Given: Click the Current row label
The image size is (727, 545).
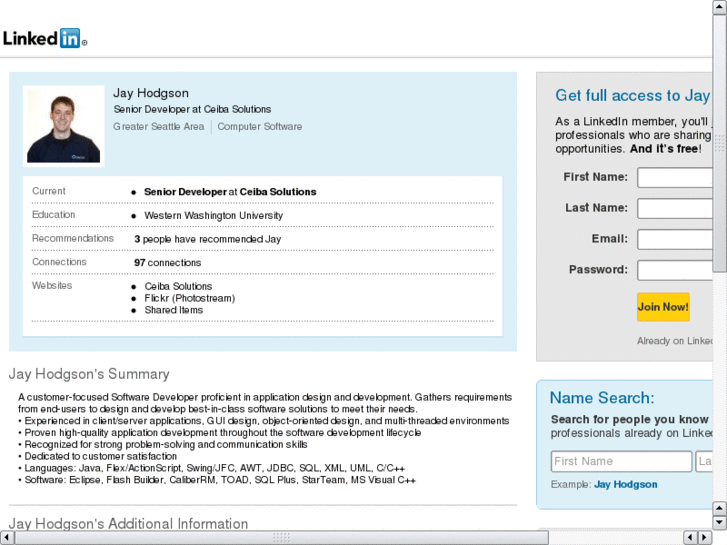Looking at the screenshot, I should click(49, 191).
